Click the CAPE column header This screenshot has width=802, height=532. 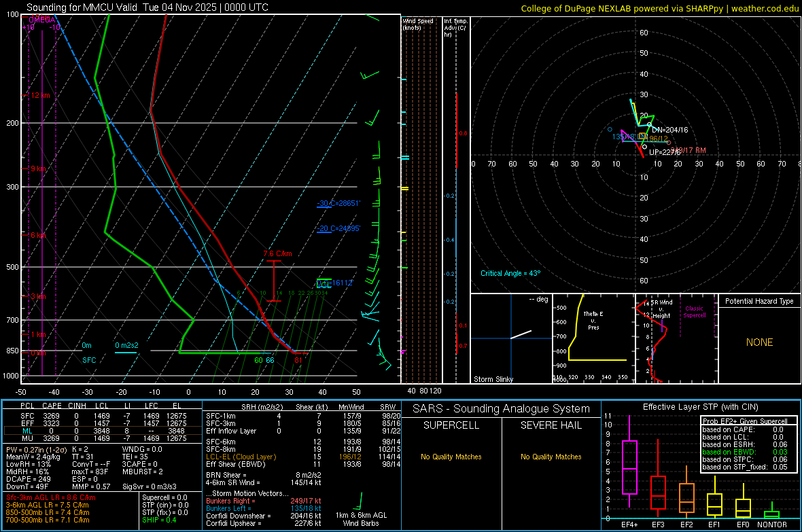click(x=52, y=406)
